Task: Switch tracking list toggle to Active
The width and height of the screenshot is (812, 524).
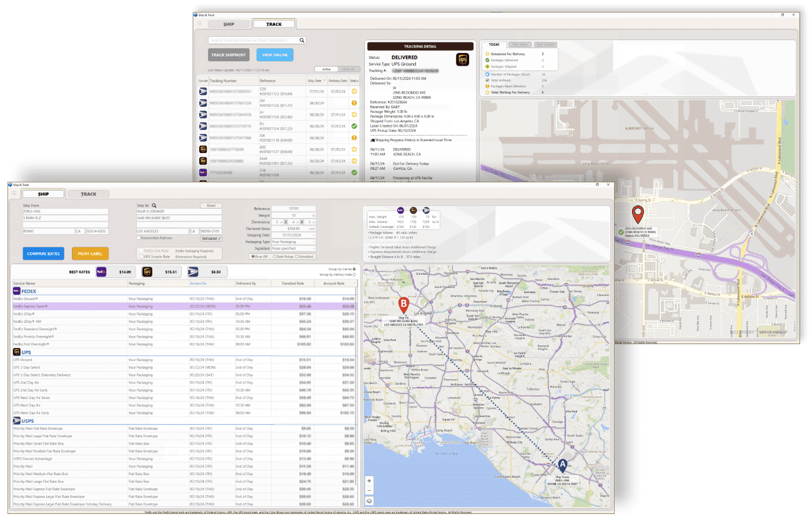Action: point(326,69)
